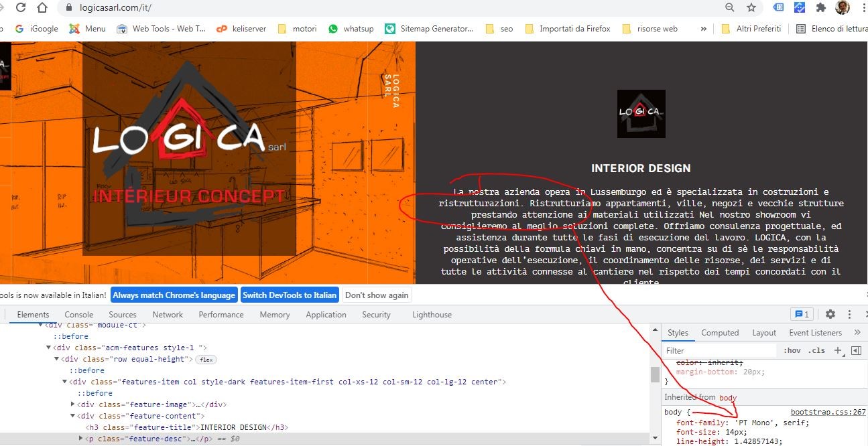Select the h3 feature-title element row
The width and height of the screenshot is (868, 446).
(x=187, y=427)
